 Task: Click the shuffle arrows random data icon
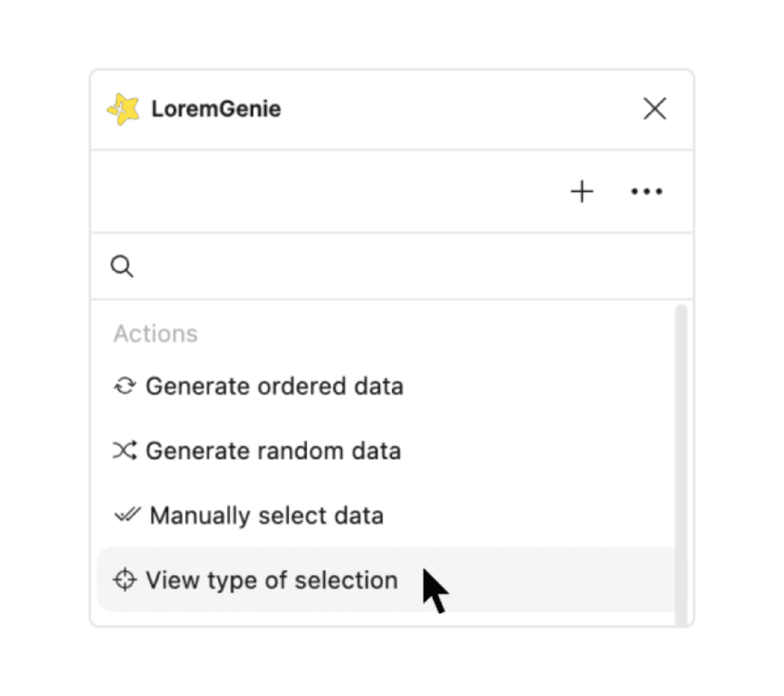[x=124, y=451]
